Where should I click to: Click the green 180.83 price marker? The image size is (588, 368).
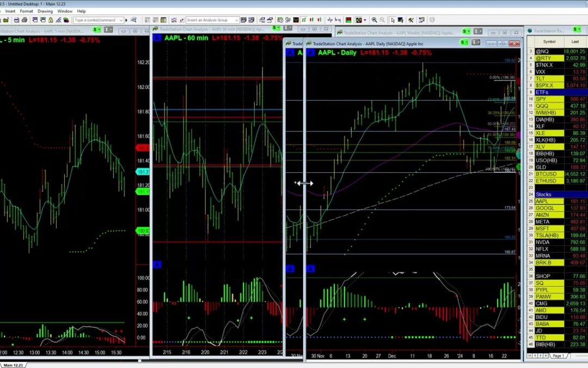(x=142, y=231)
